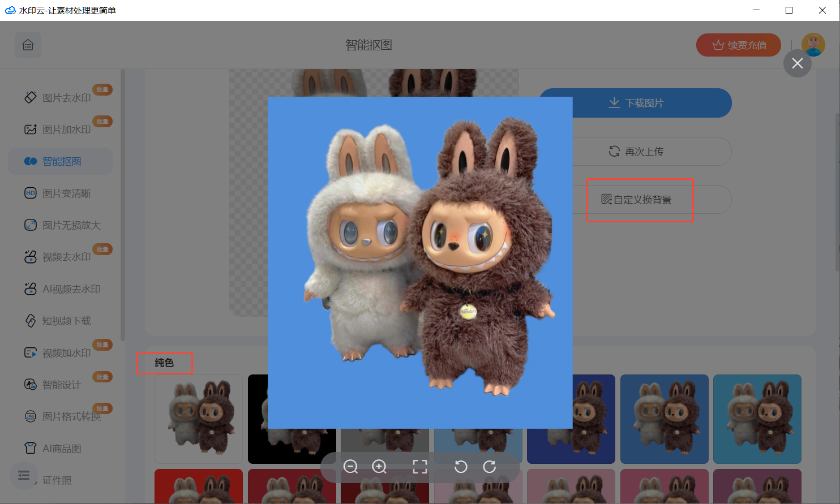Go to home via house icon
This screenshot has width=840, height=504.
28,45
